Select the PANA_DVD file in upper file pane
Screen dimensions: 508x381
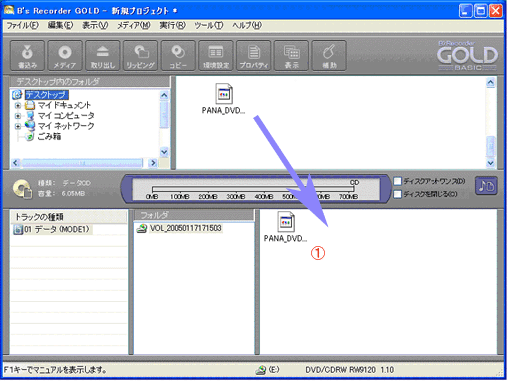(223, 99)
